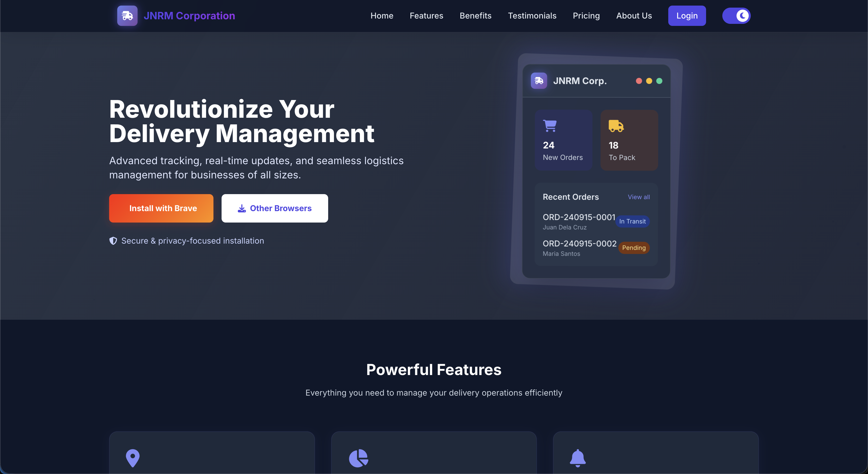
Task: Toggle the dark mode moon switch
Action: (736, 15)
